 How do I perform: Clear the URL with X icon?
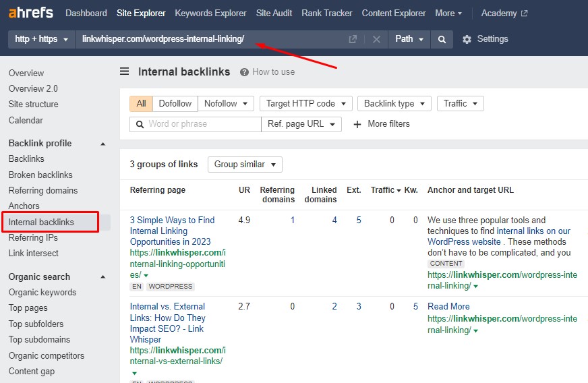(x=376, y=39)
